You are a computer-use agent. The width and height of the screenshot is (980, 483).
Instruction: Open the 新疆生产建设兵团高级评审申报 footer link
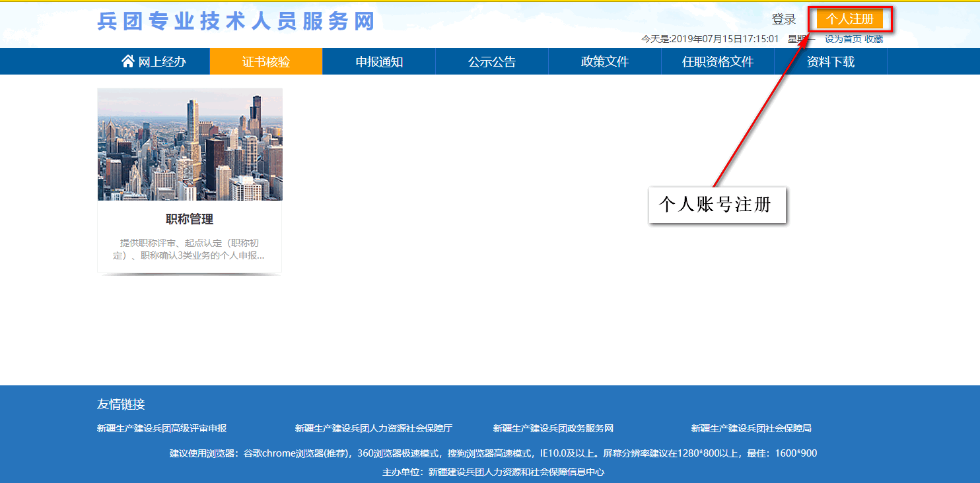(162, 428)
